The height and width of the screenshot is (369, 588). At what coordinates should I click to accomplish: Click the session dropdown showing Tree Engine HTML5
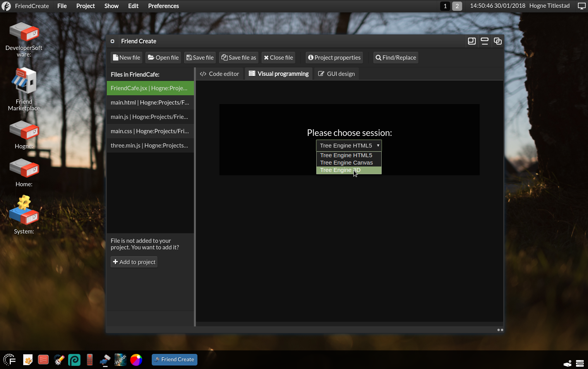coord(349,146)
